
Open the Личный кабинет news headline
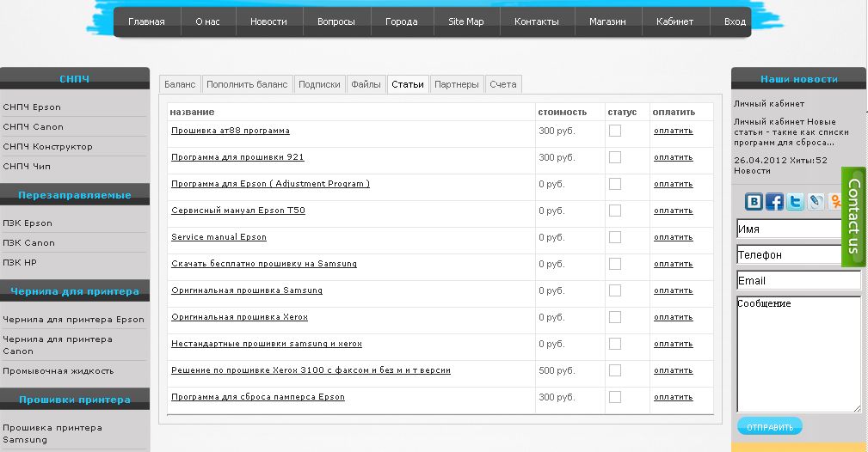(769, 103)
